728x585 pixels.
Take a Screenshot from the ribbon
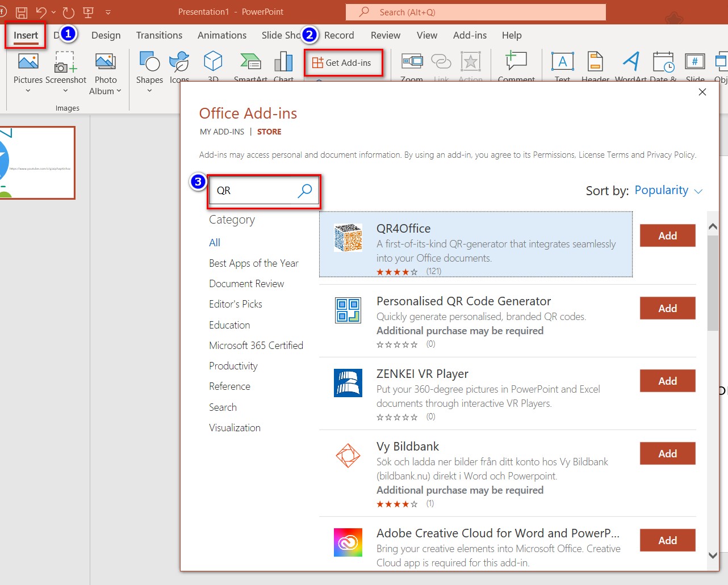[x=66, y=62]
